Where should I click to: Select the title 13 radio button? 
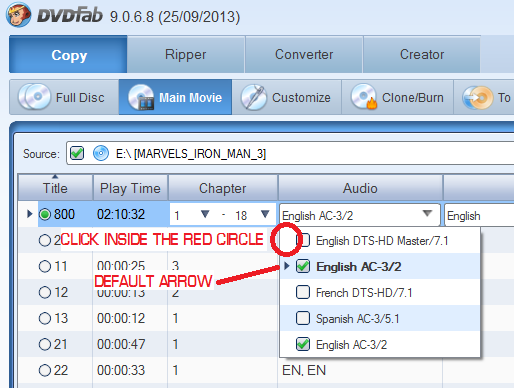tap(45, 318)
